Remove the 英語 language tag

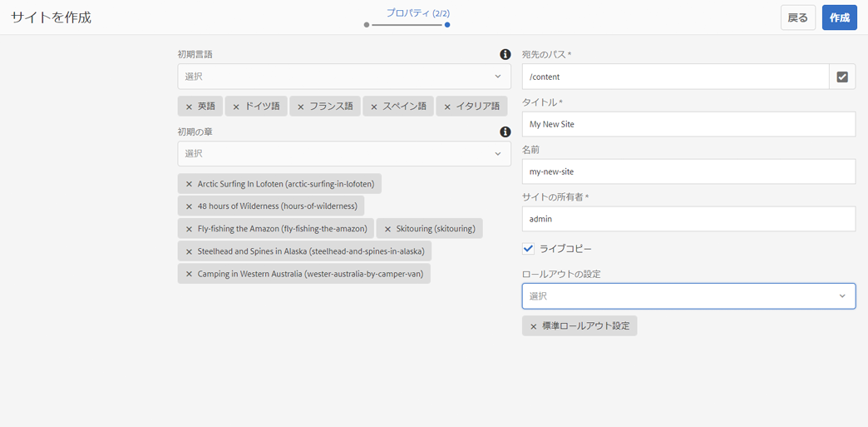click(190, 107)
